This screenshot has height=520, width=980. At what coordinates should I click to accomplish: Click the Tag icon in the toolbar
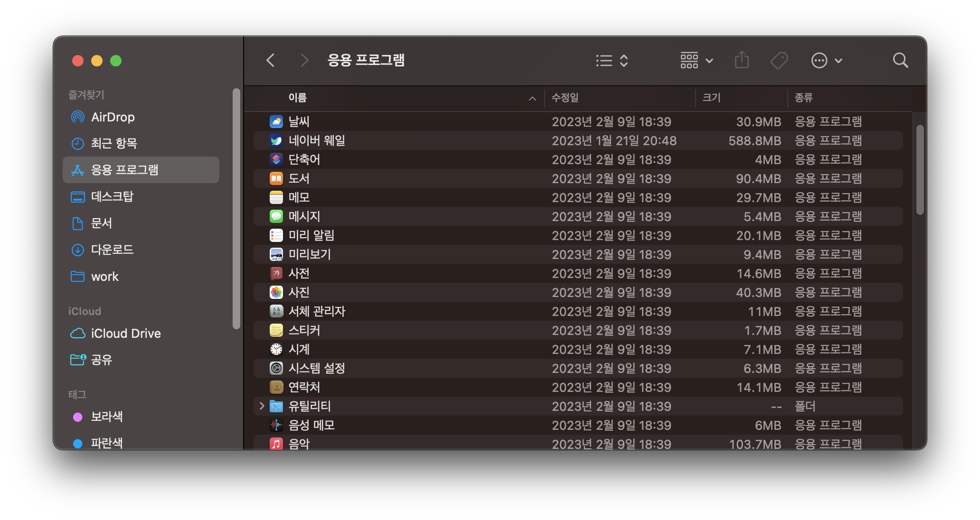(779, 60)
